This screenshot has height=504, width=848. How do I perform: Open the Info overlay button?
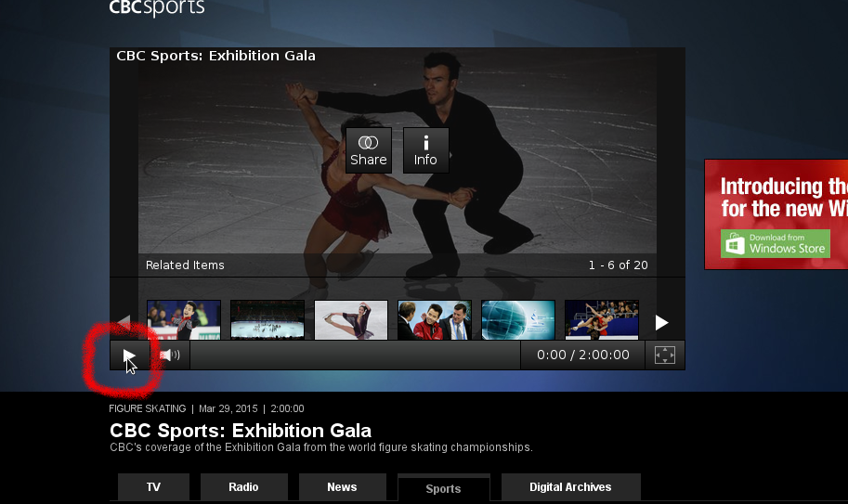click(x=425, y=150)
